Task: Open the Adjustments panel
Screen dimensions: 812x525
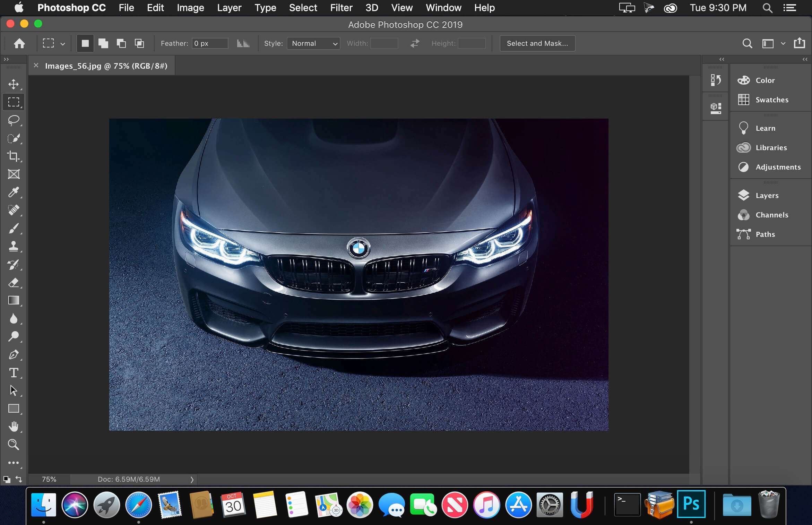Action: 778,166
